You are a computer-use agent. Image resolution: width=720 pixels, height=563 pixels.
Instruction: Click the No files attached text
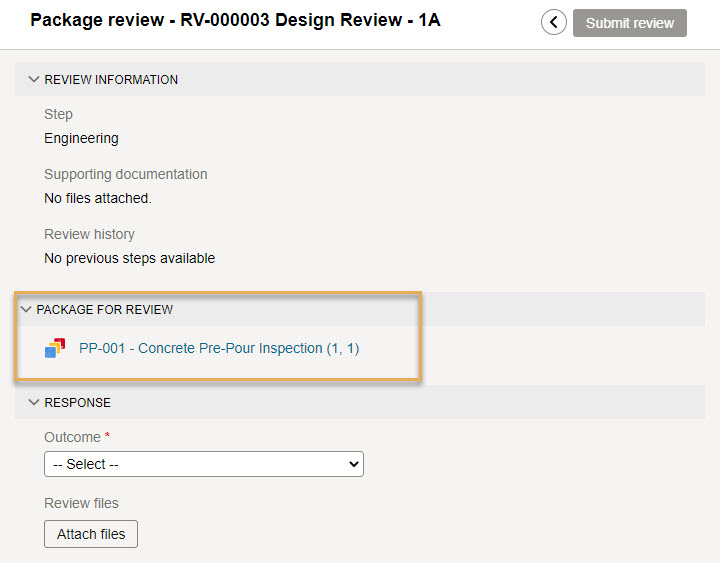pyautogui.click(x=98, y=198)
